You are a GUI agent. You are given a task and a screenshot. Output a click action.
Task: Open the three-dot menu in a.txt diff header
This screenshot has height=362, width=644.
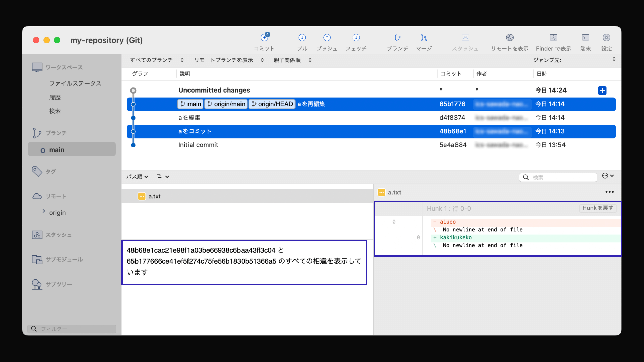coord(609,192)
